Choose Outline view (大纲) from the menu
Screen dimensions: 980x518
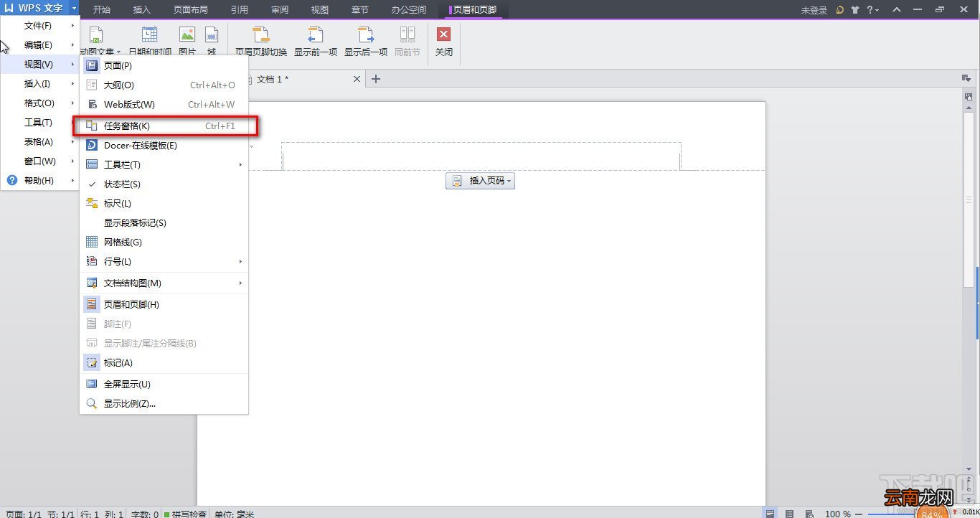[164, 85]
